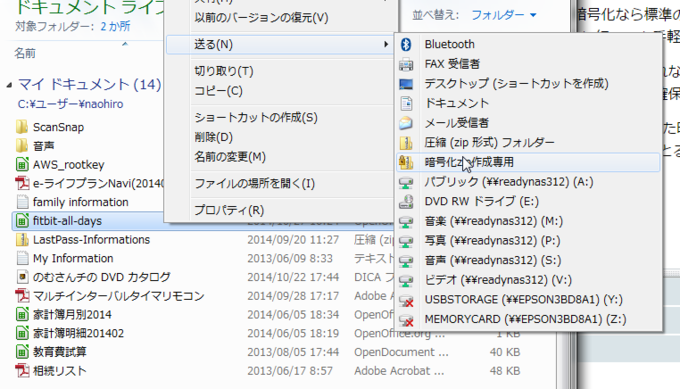Click the 音声 S: network drive icon
The width and height of the screenshot is (680, 389).
[x=406, y=261]
